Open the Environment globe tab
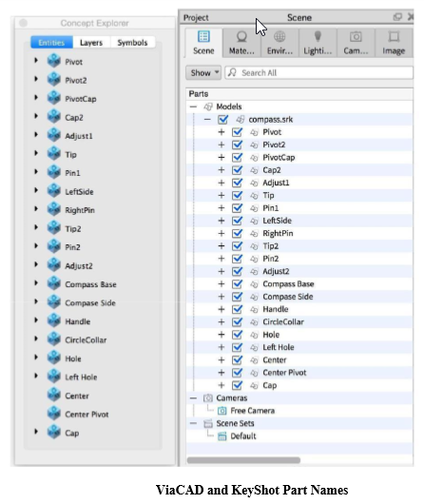424x504 pixels. tap(279, 37)
